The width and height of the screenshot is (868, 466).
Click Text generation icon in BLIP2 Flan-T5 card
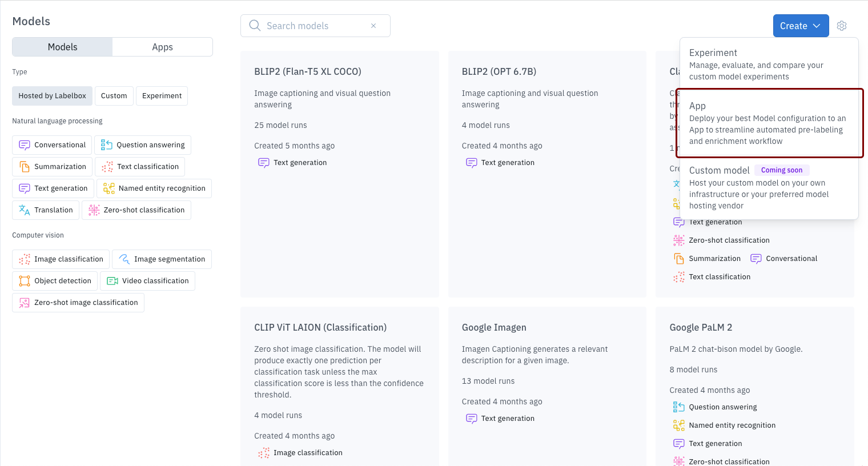[x=264, y=163]
